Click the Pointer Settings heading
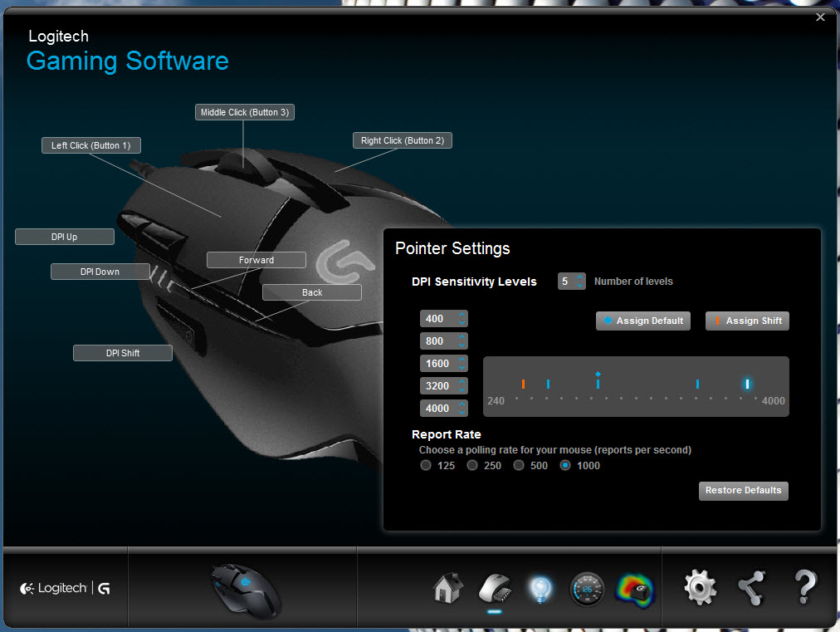The width and height of the screenshot is (840, 632). coord(452,248)
